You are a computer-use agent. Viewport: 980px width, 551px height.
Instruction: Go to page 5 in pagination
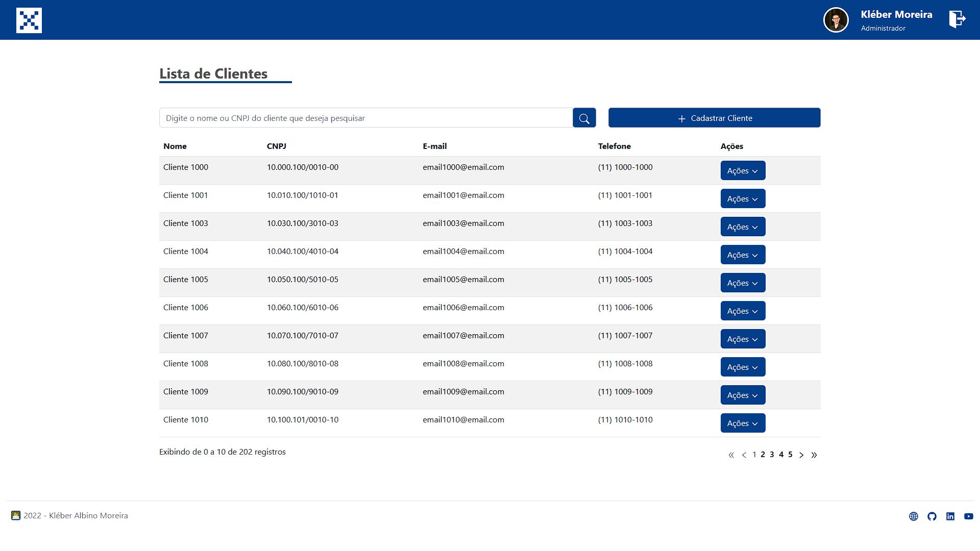790,455
